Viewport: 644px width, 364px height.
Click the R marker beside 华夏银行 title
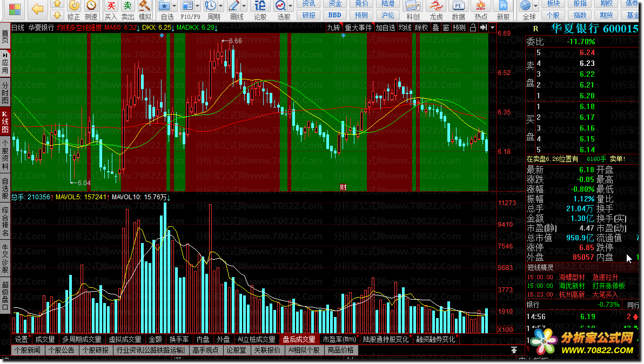coord(535,29)
